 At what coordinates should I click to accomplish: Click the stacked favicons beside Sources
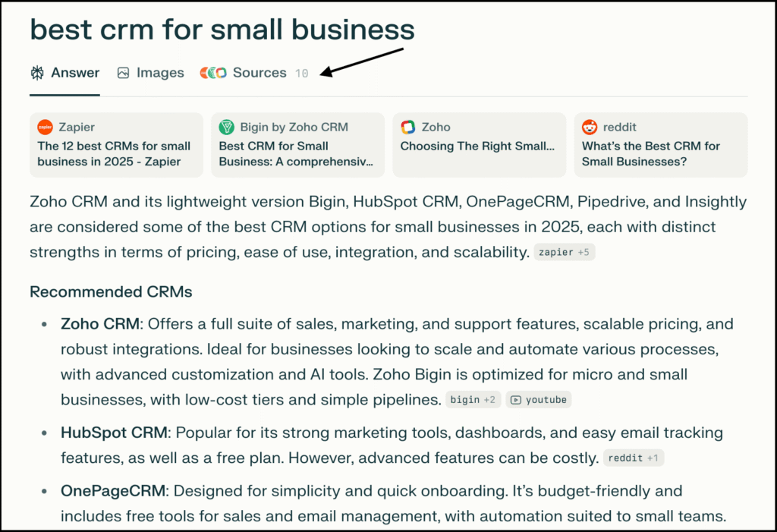pyautogui.click(x=212, y=72)
